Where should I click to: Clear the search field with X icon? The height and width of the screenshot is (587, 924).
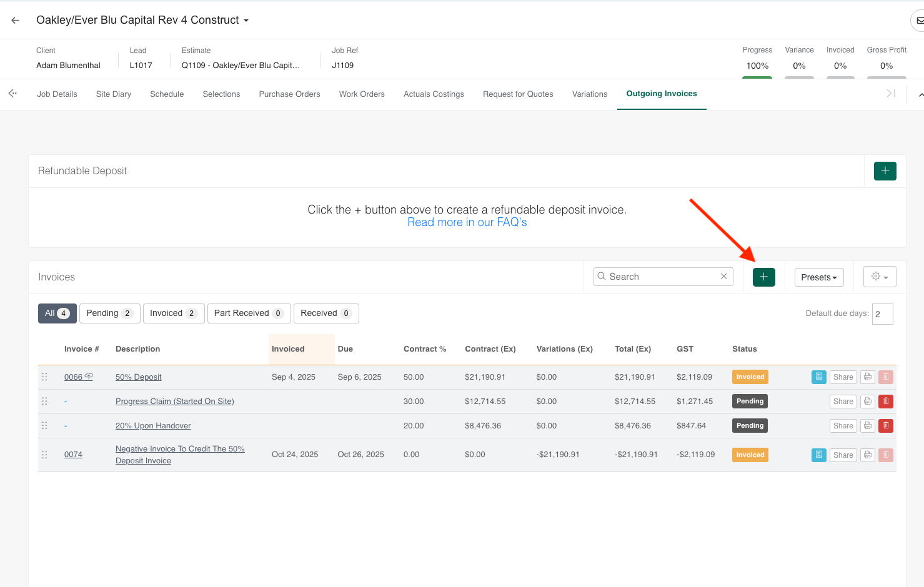723,277
